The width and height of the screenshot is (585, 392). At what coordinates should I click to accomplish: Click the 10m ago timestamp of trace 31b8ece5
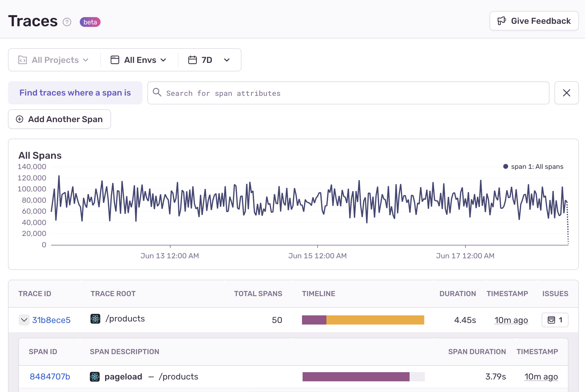click(511, 320)
